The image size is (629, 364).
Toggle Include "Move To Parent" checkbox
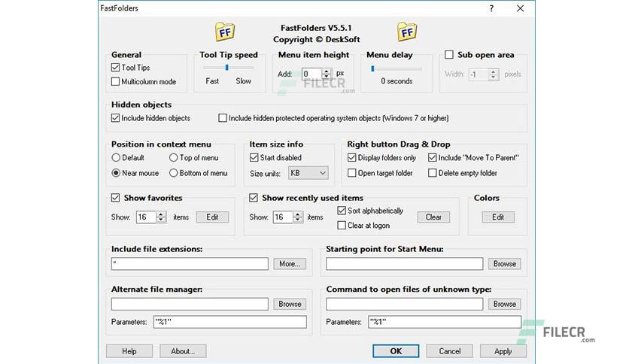pos(433,157)
